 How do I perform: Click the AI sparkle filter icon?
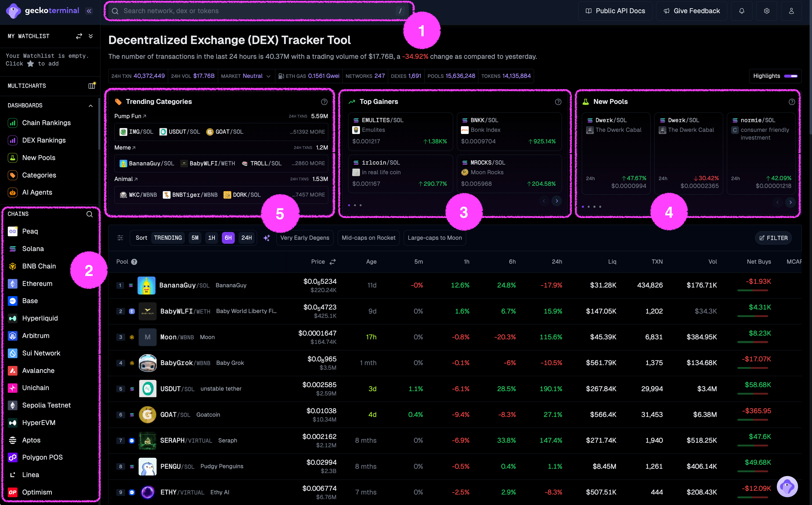click(x=267, y=238)
